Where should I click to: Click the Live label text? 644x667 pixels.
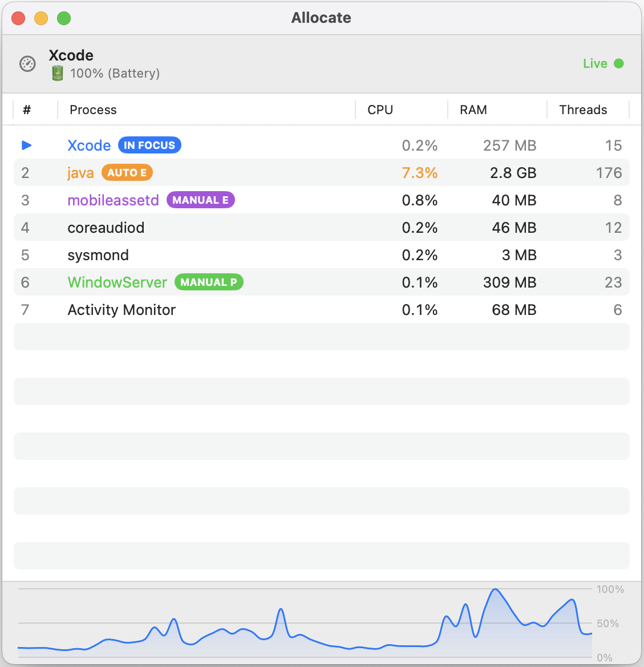tap(594, 63)
